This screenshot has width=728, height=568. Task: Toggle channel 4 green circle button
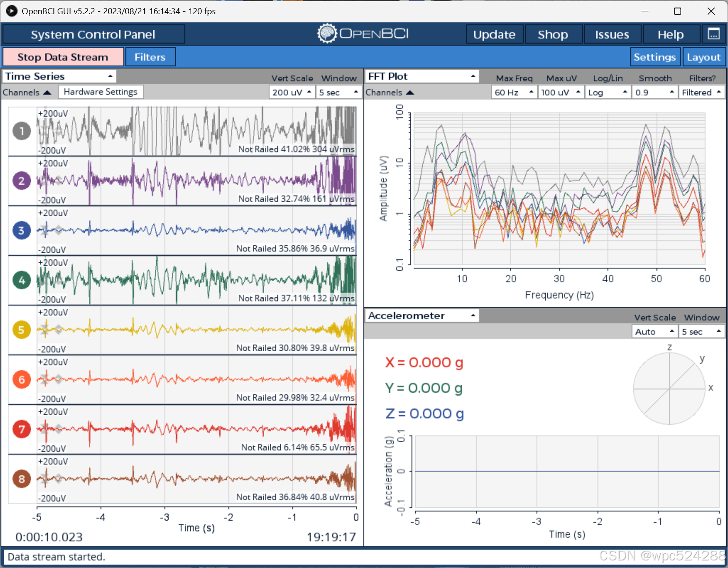(21, 280)
